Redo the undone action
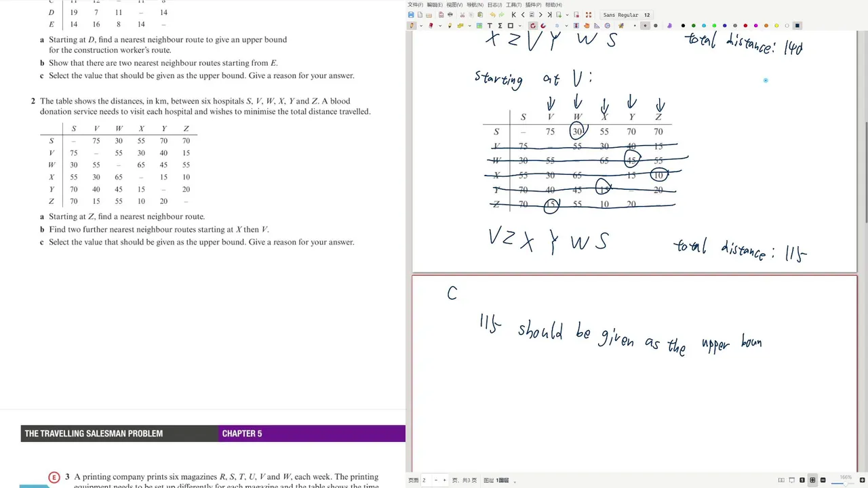The width and height of the screenshot is (868, 488). (x=502, y=15)
